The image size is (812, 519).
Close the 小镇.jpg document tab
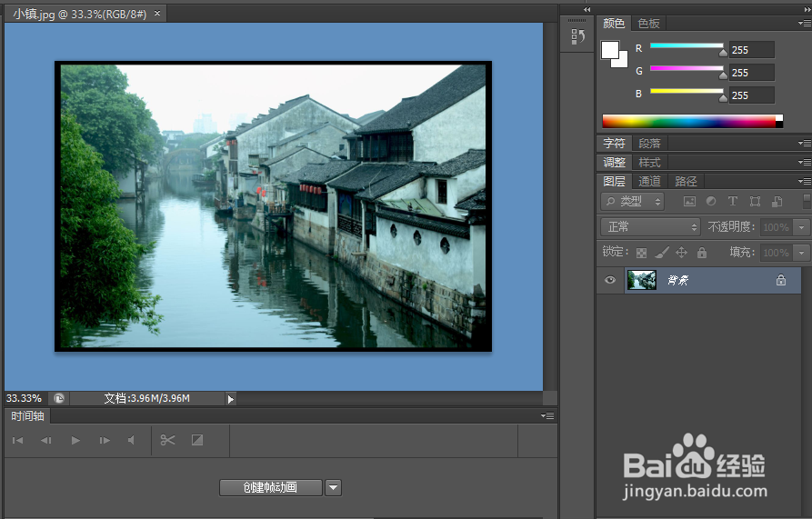157,14
